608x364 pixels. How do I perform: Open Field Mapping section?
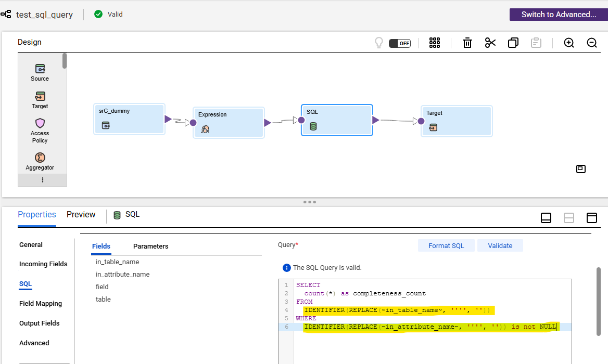[41, 304]
